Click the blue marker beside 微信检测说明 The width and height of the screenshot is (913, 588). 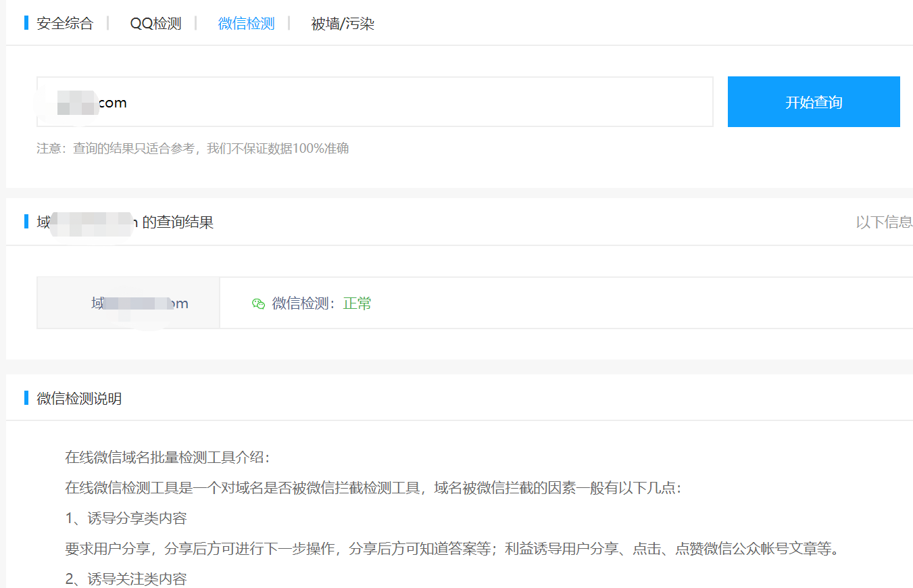[26, 398]
